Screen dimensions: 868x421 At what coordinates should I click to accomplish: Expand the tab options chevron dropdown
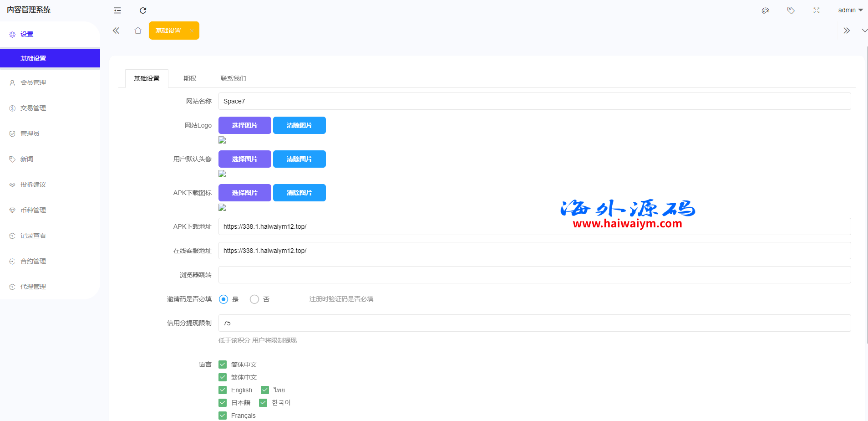click(864, 31)
